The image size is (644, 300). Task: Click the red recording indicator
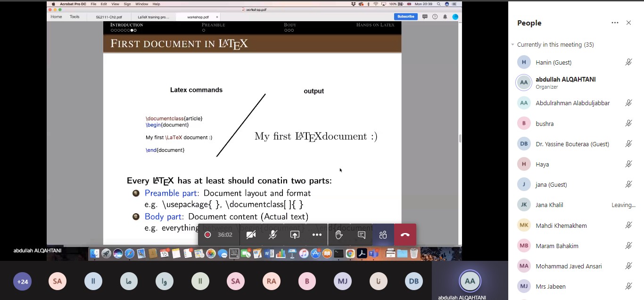(207, 235)
